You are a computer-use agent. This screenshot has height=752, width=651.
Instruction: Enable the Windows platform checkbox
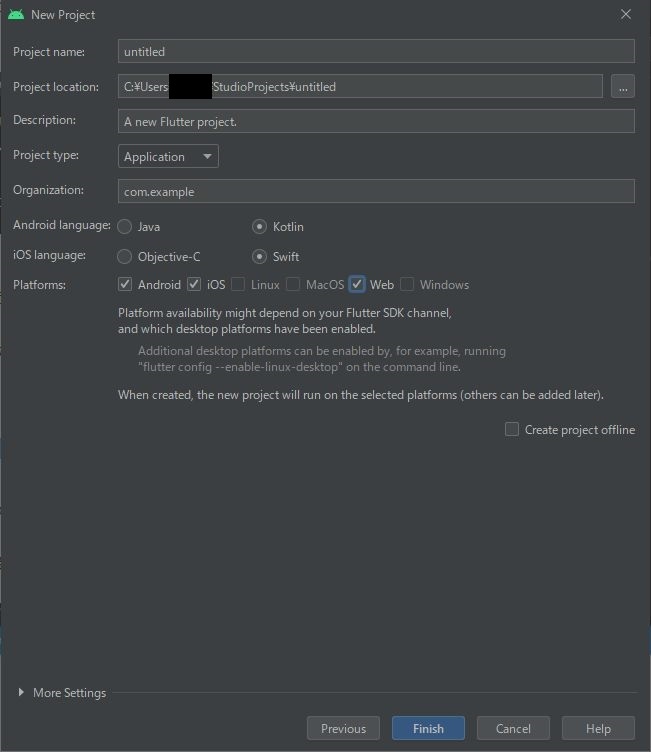click(x=407, y=284)
